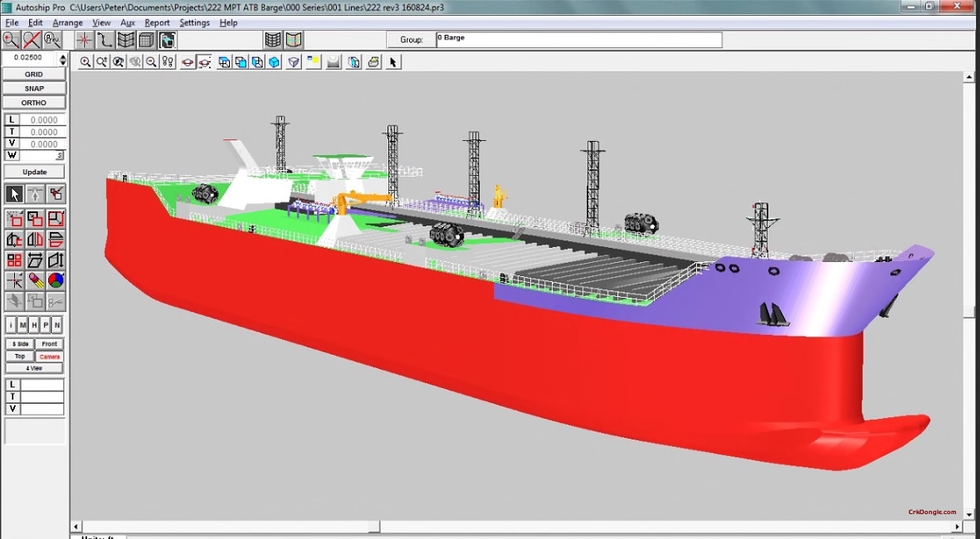
Task: Open the Arrange menu
Action: [x=68, y=22]
